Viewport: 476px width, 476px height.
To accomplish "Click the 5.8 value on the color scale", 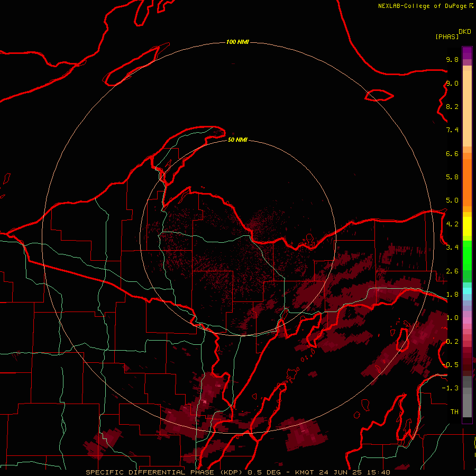I will (452, 177).
